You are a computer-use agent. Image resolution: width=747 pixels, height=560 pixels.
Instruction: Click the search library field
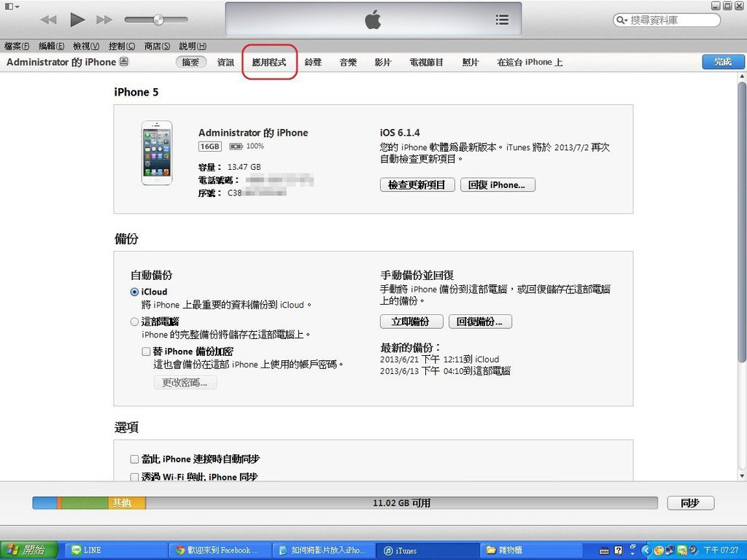tap(667, 20)
